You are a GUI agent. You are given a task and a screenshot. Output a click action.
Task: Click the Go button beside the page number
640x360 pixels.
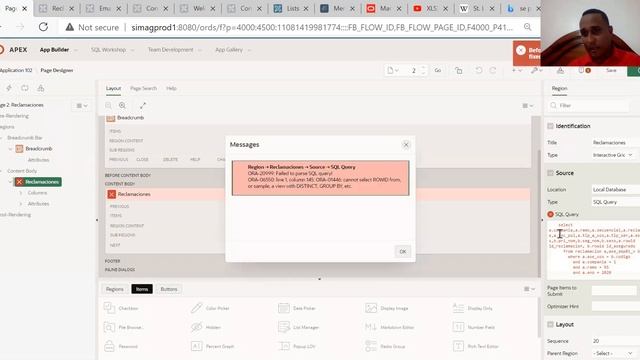[x=438, y=71]
